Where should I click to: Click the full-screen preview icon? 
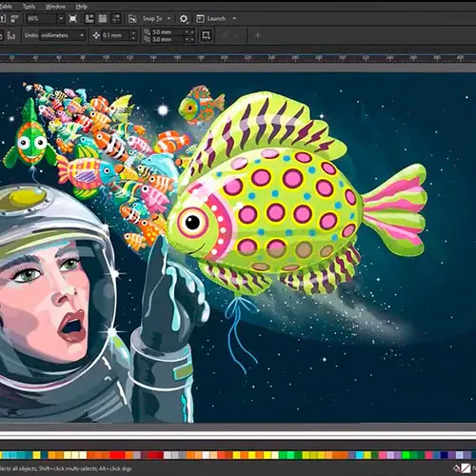coord(73,19)
